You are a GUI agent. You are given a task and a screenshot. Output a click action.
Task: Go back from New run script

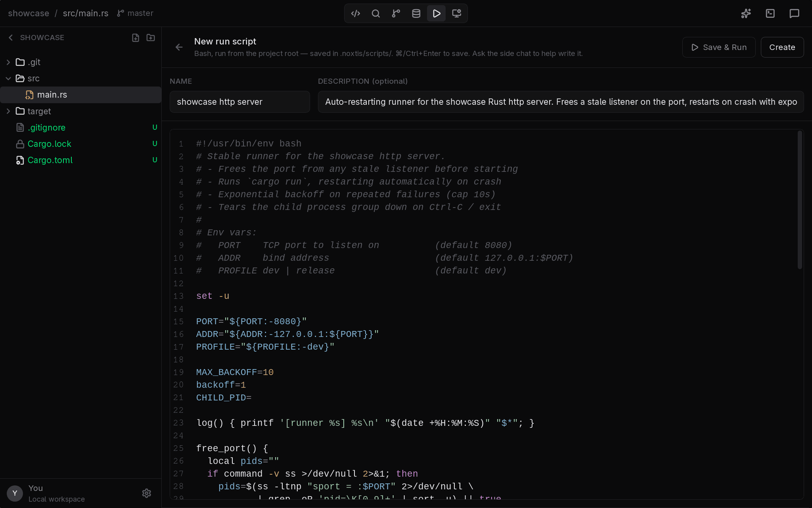(179, 47)
